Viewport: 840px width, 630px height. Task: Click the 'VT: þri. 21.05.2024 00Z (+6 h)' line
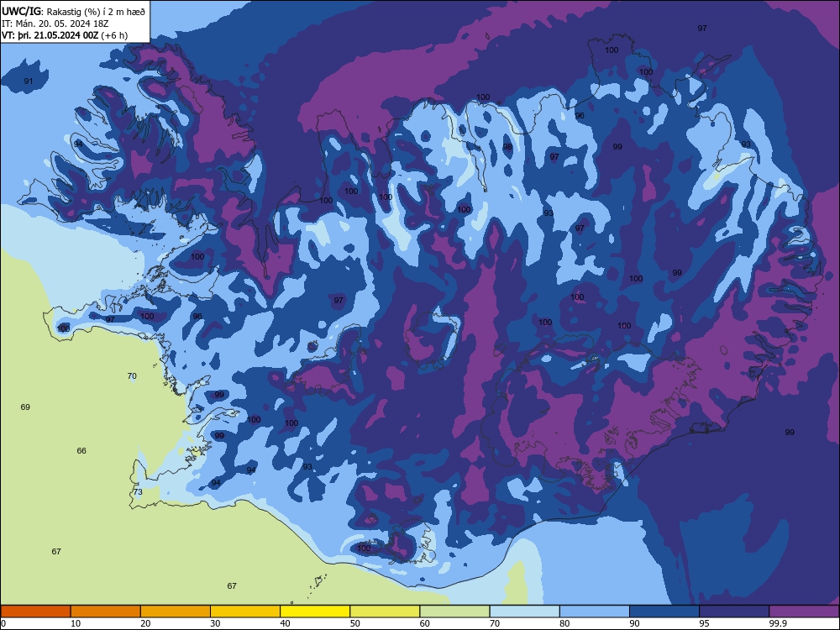tap(65, 35)
